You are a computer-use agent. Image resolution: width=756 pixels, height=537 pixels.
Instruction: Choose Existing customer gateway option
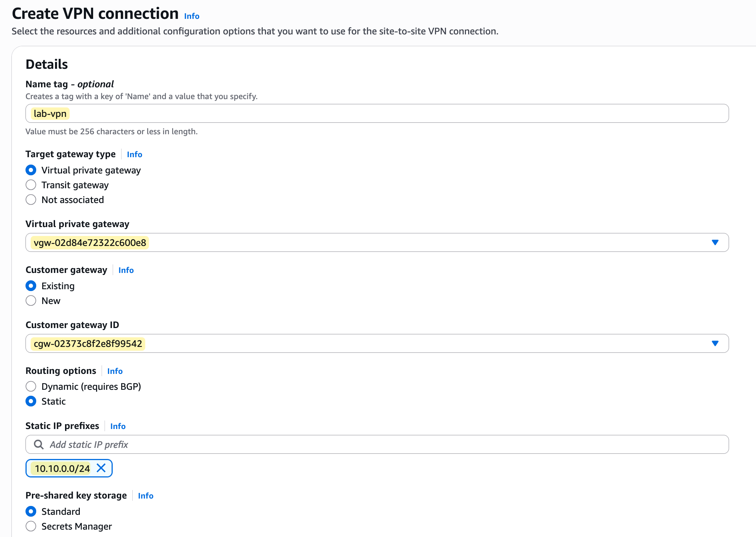[x=31, y=286]
